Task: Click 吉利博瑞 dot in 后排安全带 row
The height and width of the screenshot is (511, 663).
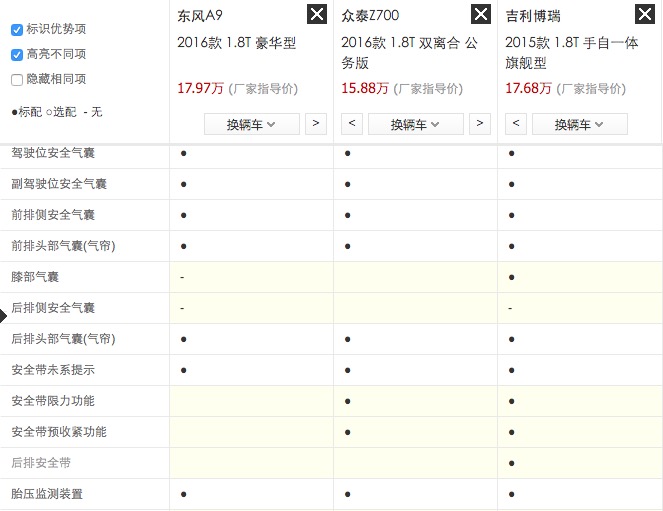Action: click(x=512, y=463)
